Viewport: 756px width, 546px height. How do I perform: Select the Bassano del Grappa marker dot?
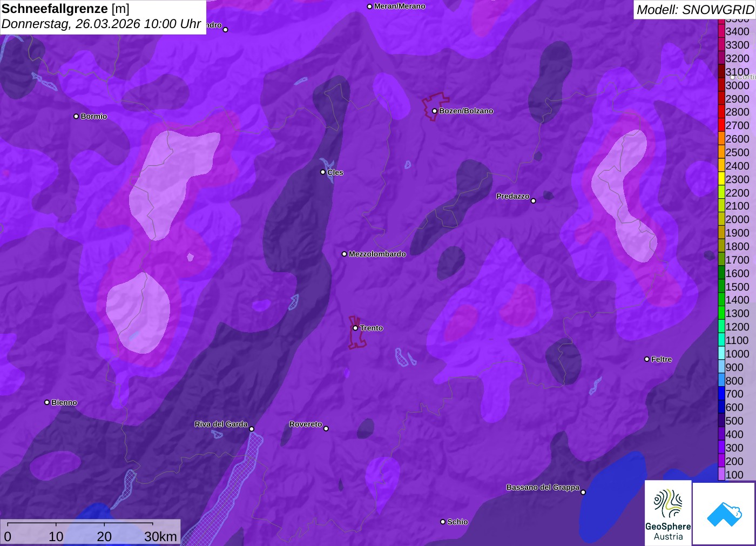(x=583, y=492)
